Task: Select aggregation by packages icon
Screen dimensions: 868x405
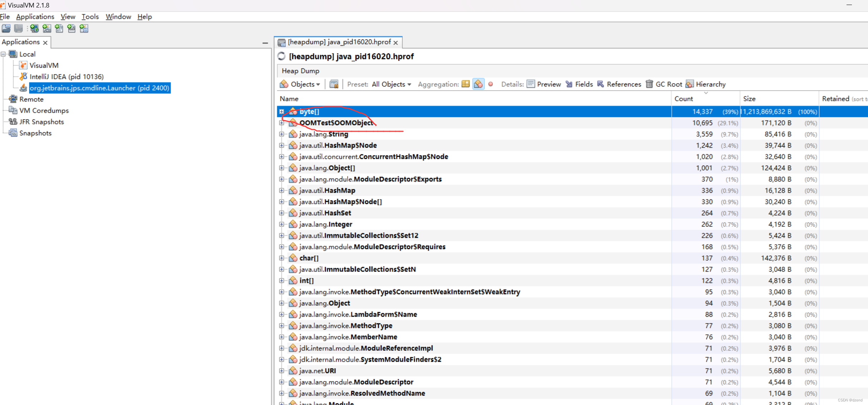Action: click(465, 84)
